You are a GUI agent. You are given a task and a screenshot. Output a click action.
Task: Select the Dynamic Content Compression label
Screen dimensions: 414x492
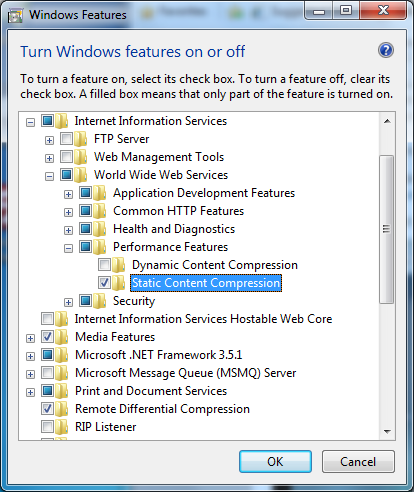pos(215,265)
